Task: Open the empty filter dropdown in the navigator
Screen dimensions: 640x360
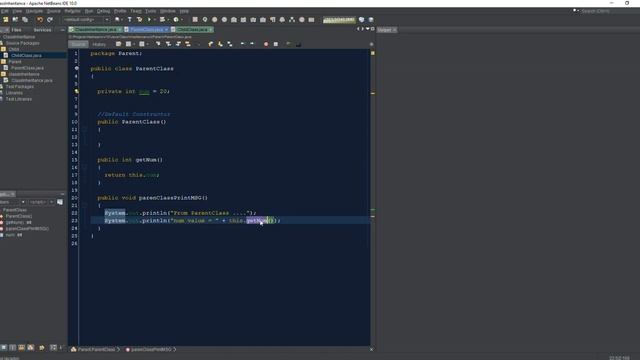Action: (x=41, y=202)
